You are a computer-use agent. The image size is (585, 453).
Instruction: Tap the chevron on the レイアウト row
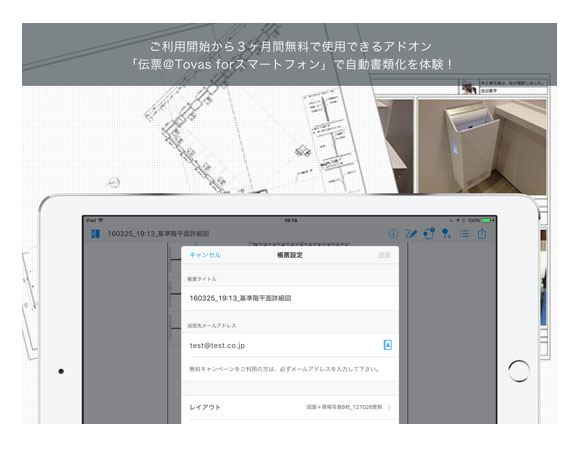click(389, 407)
